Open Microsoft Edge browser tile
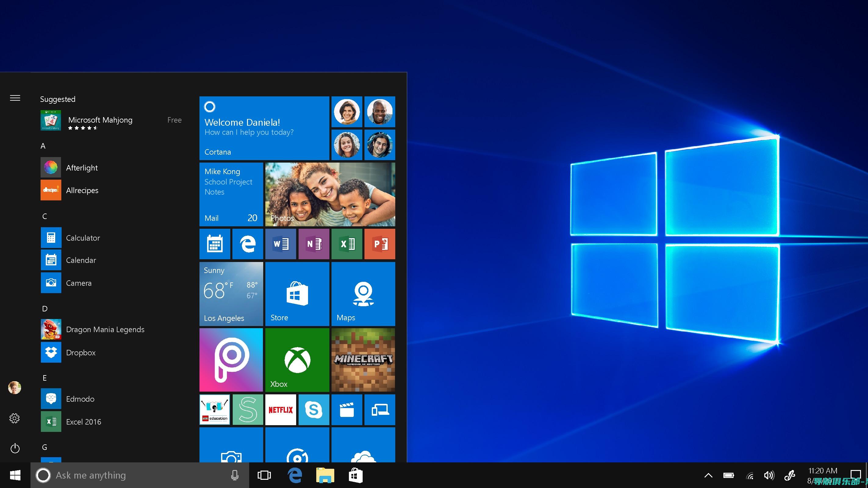868x488 pixels. point(247,244)
